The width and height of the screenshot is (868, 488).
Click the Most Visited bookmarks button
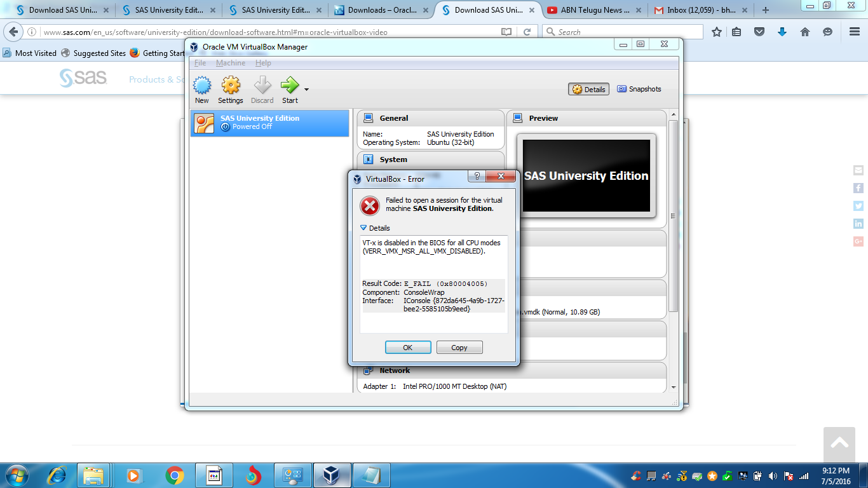click(x=30, y=53)
